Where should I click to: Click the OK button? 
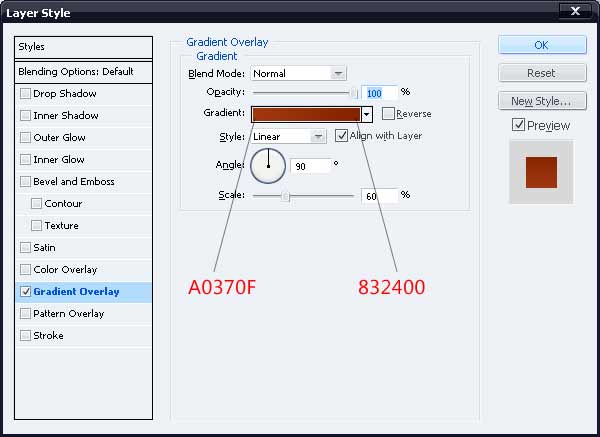tap(541, 45)
